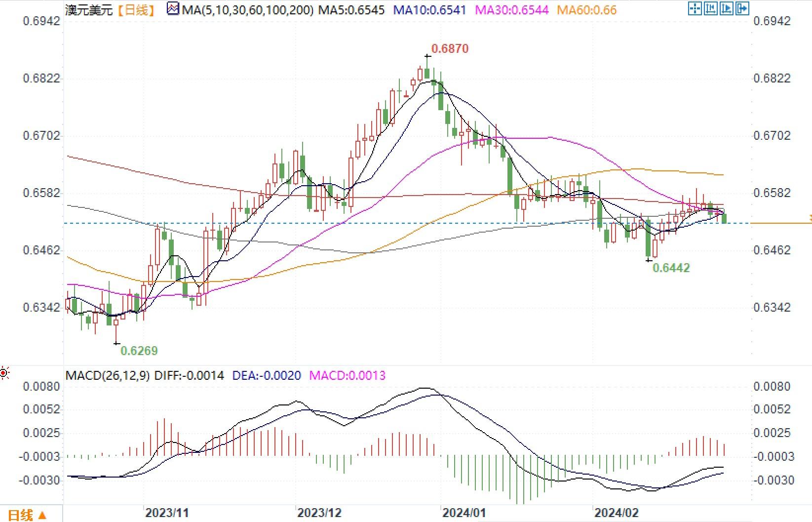812x522 pixels.
Task: Click the 2023/12 date on time axis
Action: click(319, 513)
